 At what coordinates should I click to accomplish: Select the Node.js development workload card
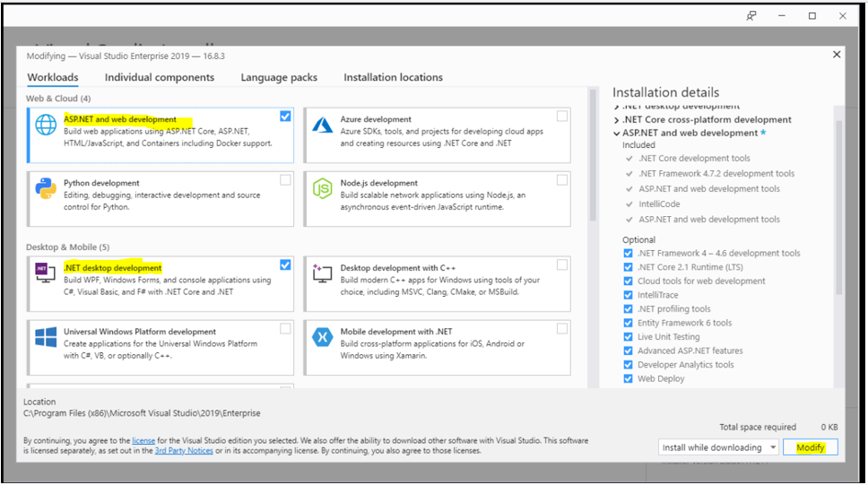point(438,199)
